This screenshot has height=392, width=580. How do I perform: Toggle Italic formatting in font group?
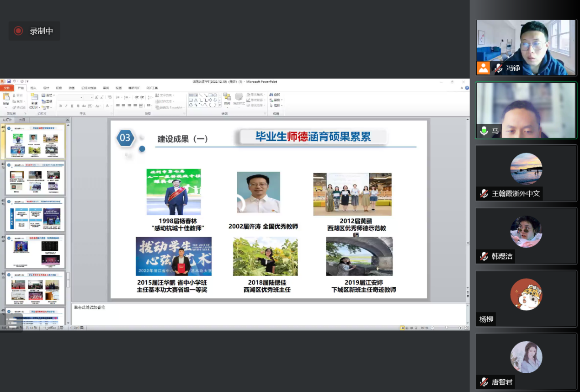(x=66, y=106)
